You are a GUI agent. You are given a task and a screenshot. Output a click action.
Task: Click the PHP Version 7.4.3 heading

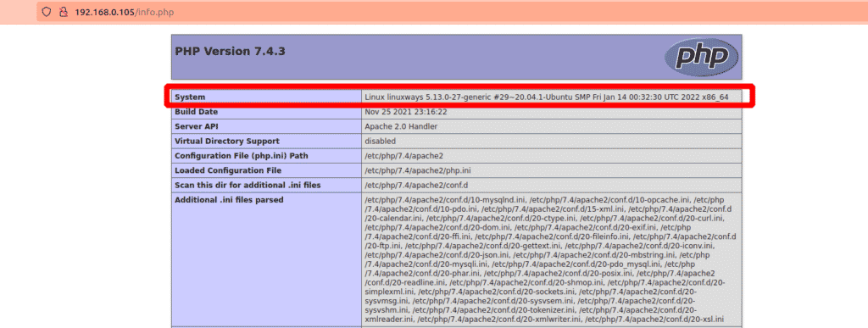tap(231, 52)
